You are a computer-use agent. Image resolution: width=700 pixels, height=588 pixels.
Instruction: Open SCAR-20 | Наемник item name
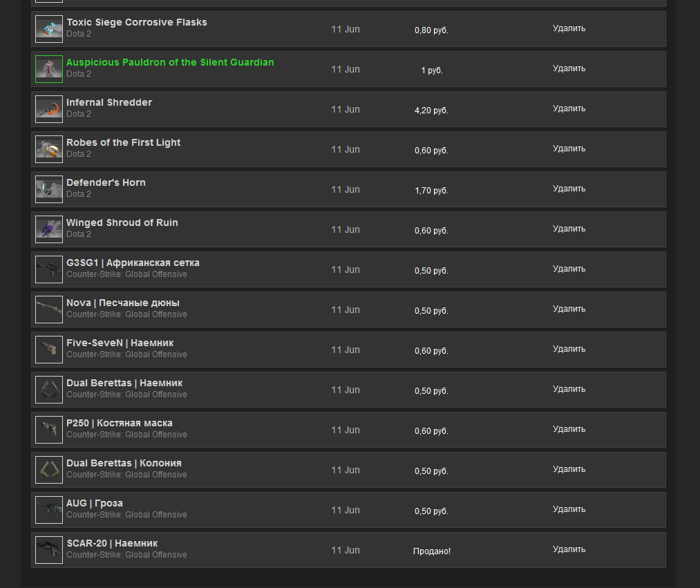click(112, 543)
